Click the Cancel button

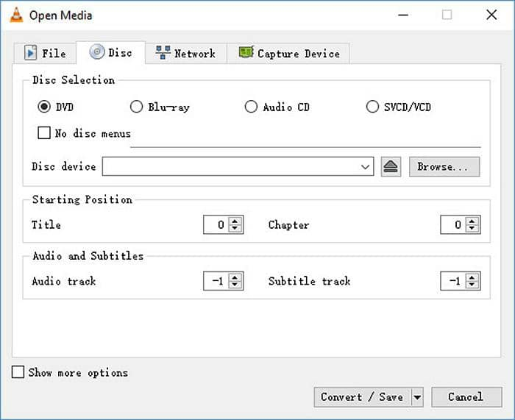coord(466,397)
